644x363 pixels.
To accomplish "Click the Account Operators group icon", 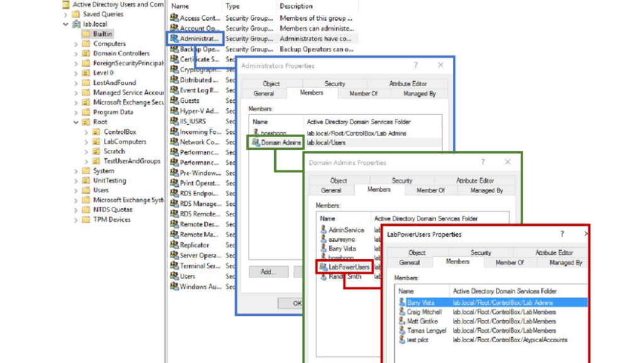I will coord(174,28).
